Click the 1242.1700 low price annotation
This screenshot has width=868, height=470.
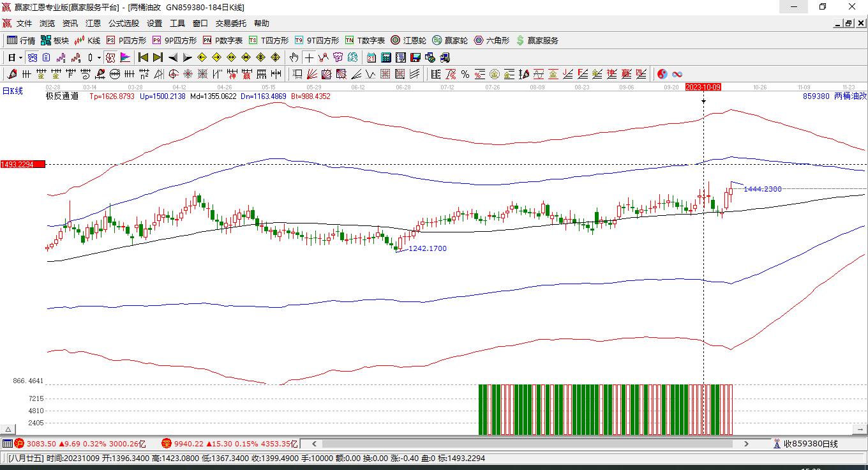click(x=428, y=248)
